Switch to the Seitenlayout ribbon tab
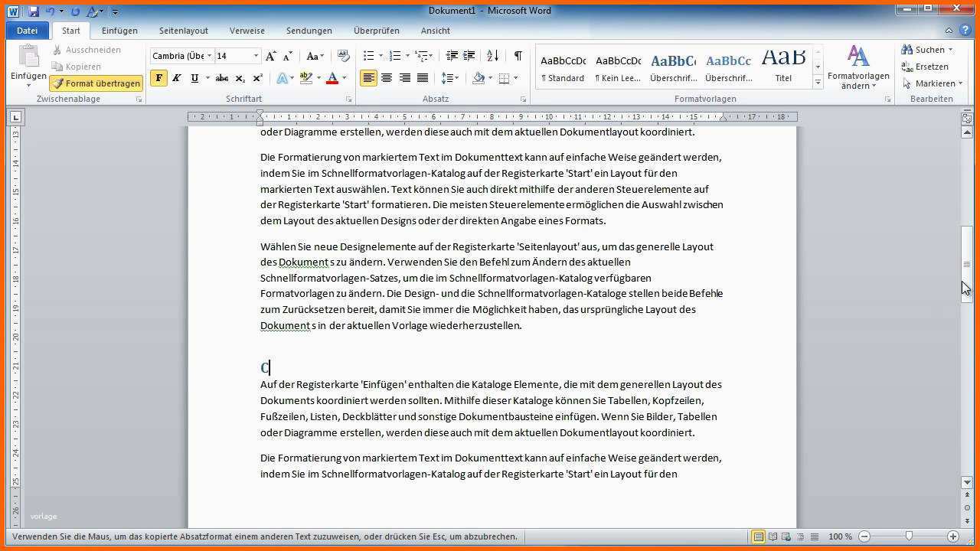Image resolution: width=980 pixels, height=551 pixels. [184, 31]
